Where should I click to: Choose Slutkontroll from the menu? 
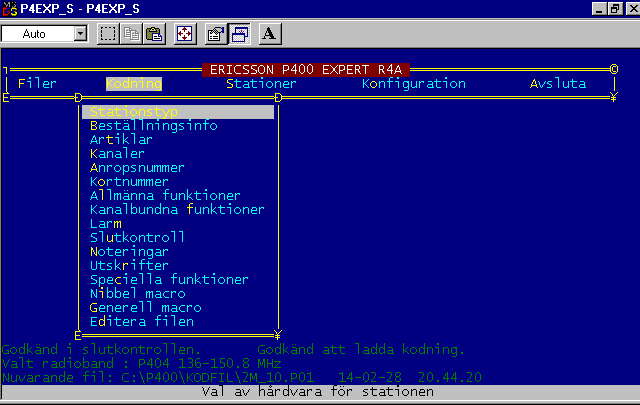[x=137, y=238]
